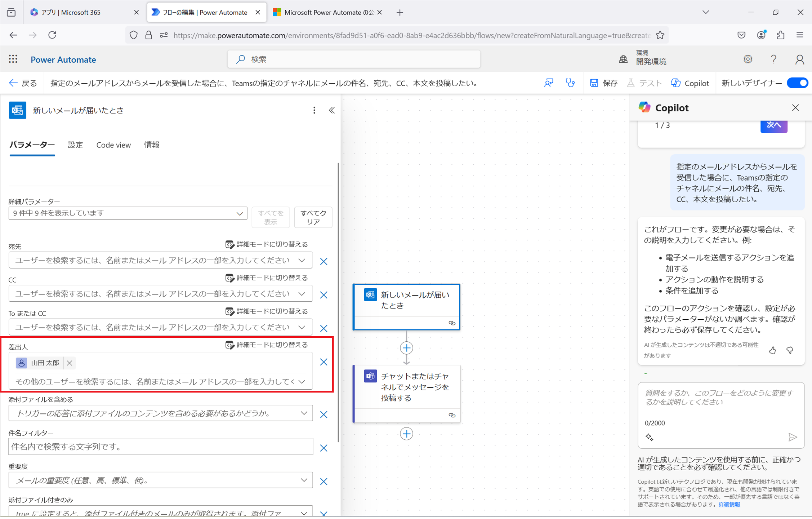The width and height of the screenshot is (812, 519).
Task: Click the 件名フィルター input field
Action: (160, 447)
